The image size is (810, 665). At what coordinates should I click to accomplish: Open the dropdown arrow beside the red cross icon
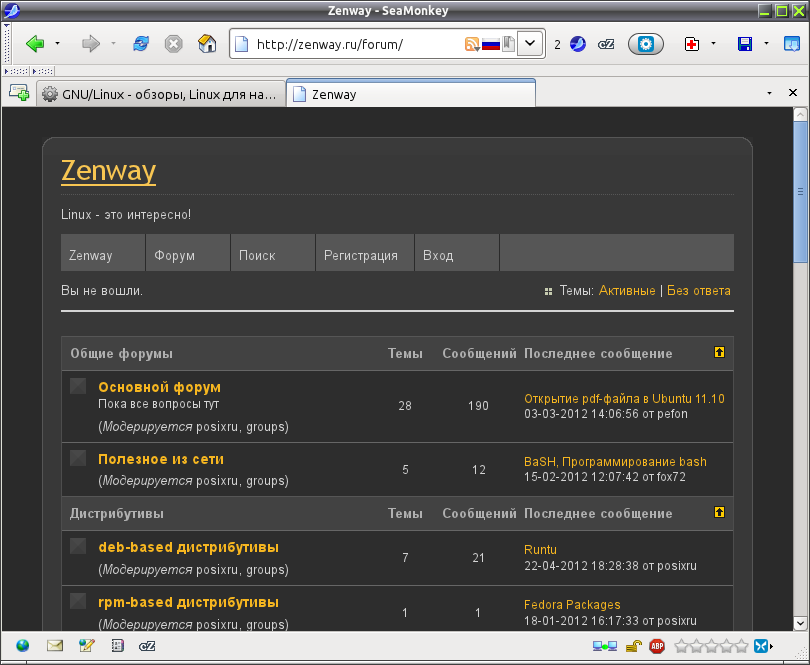coord(713,44)
